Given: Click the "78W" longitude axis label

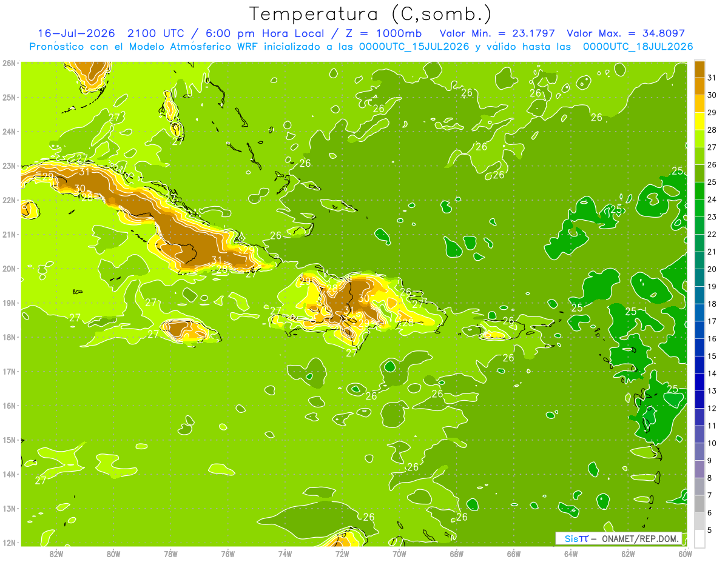Looking at the screenshot, I should (x=170, y=553).
